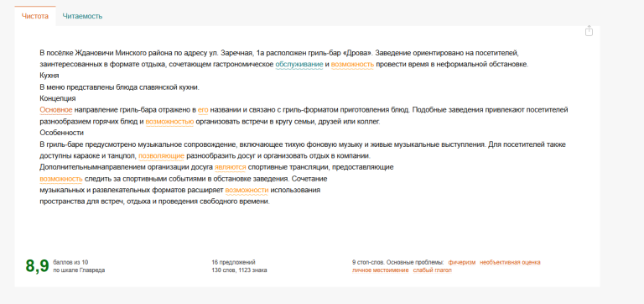644x304 pixels.
Task: Click the «Особенности» heading line
Action: (61, 133)
